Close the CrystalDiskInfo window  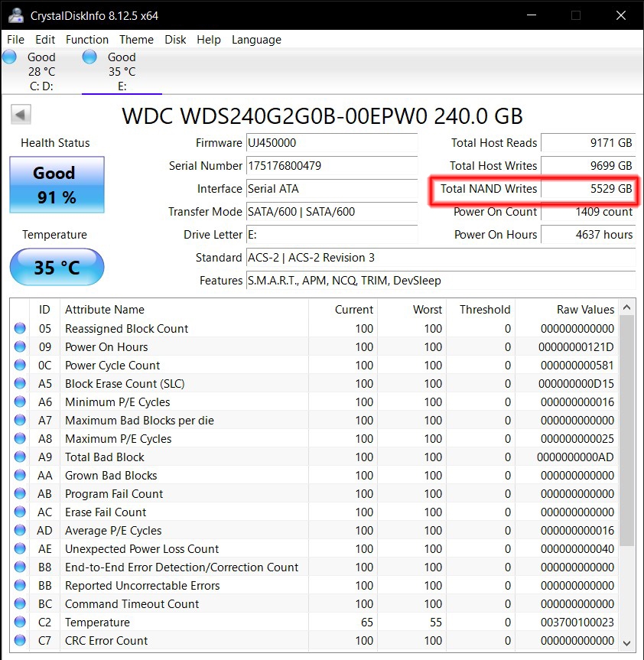click(621, 15)
